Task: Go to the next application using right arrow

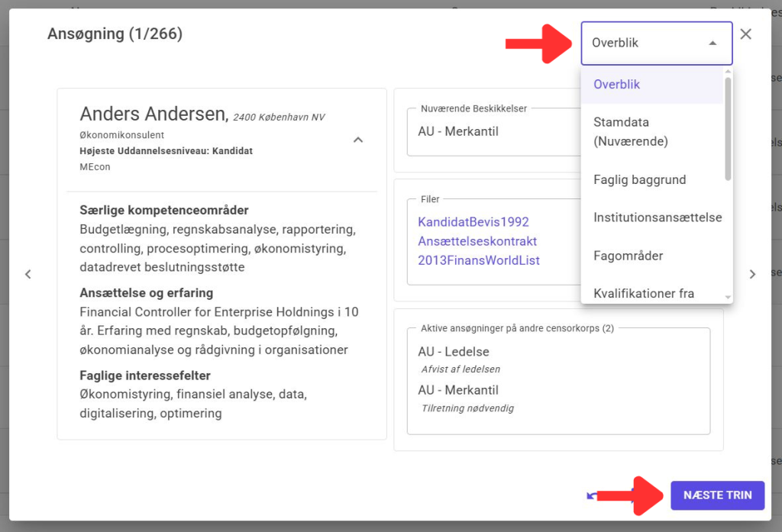Action: point(752,274)
